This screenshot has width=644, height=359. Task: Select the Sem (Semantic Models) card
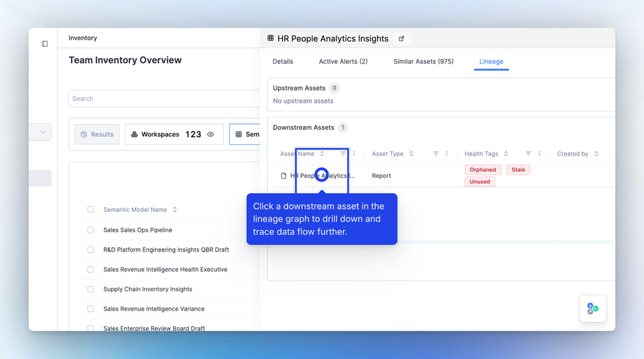245,134
